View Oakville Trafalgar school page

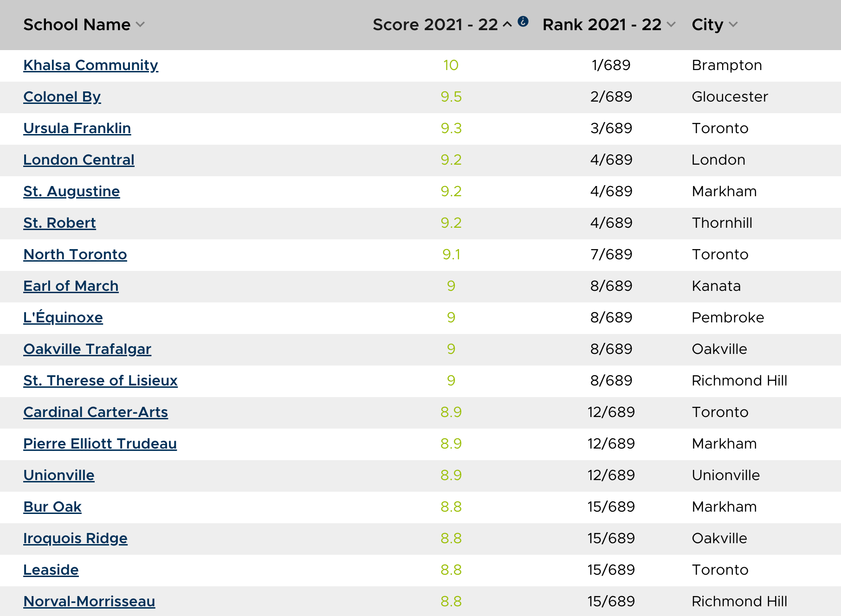(87, 349)
